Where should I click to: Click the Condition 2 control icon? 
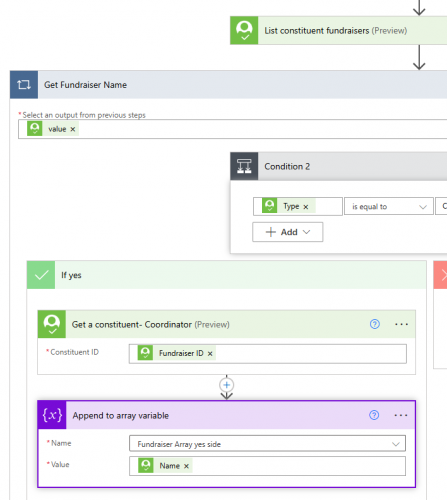(244, 166)
